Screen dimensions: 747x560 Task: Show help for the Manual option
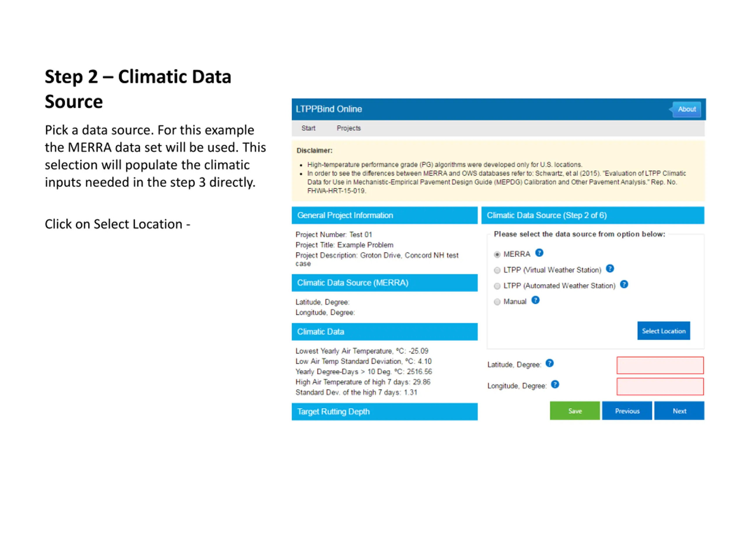[535, 300]
